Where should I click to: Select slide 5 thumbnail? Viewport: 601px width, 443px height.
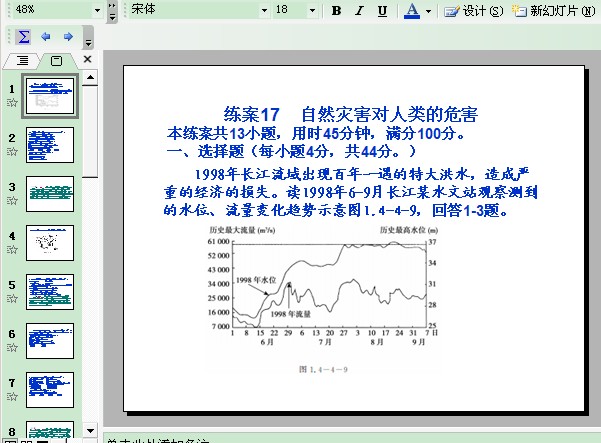click(50, 291)
